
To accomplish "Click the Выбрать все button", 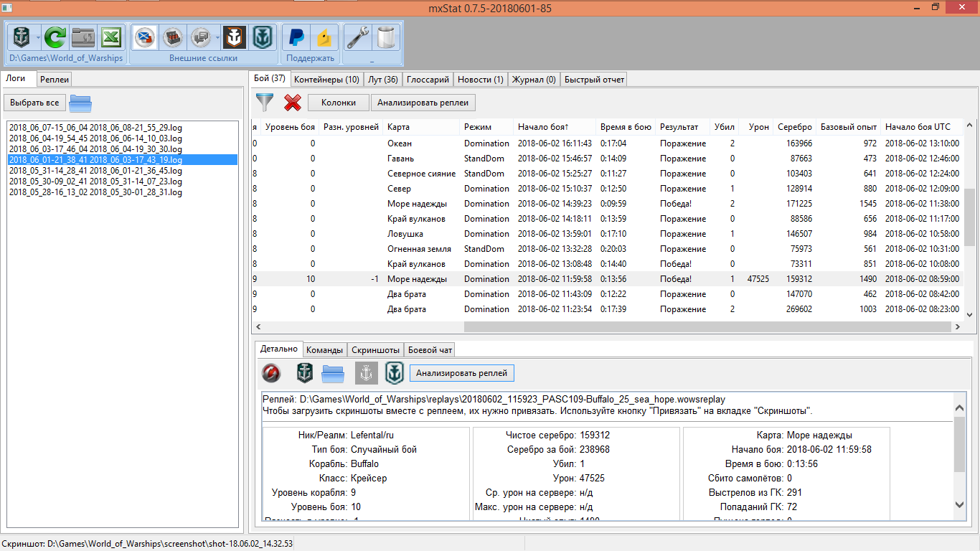I will point(34,103).
